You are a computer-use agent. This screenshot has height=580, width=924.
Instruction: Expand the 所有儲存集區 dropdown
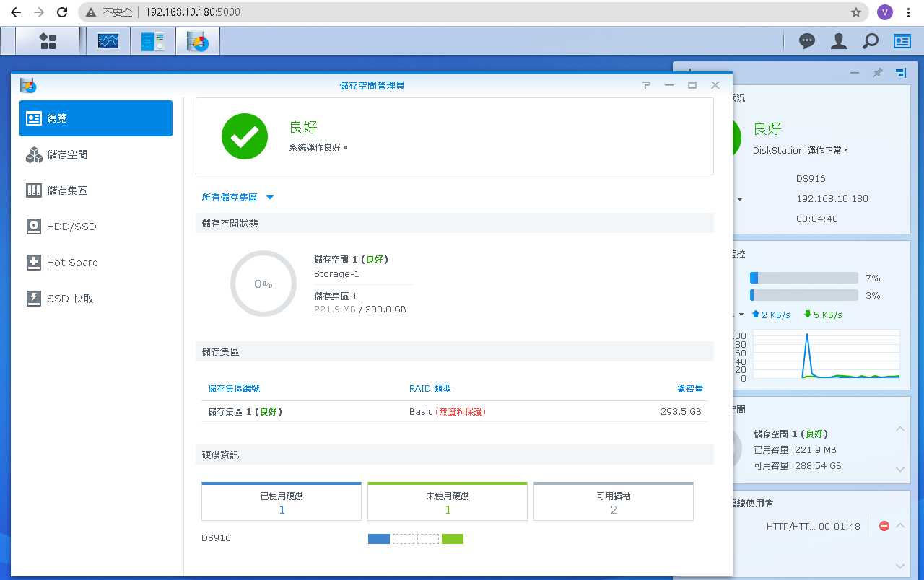click(237, 197)
